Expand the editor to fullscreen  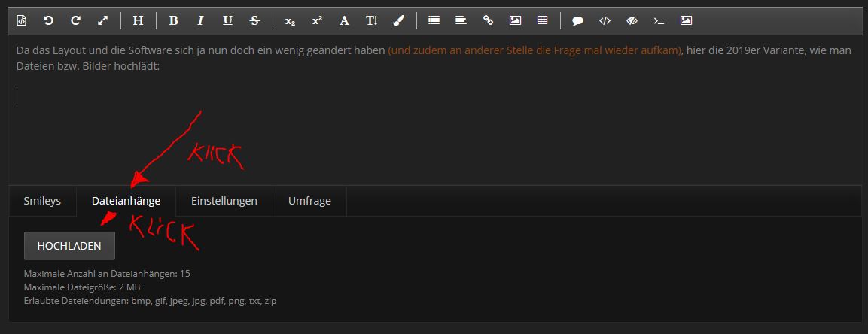click(103, 21)
